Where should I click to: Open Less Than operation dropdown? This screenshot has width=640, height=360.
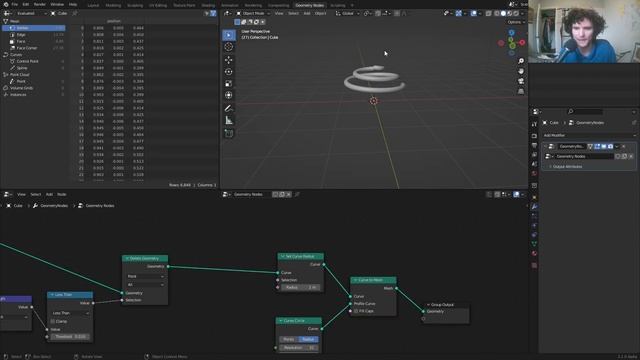[x=70, y=313]
